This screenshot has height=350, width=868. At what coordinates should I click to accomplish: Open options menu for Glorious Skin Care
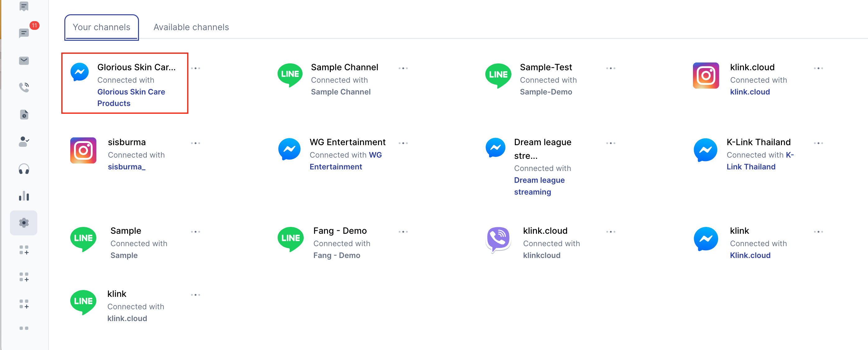tap(196, 68)
